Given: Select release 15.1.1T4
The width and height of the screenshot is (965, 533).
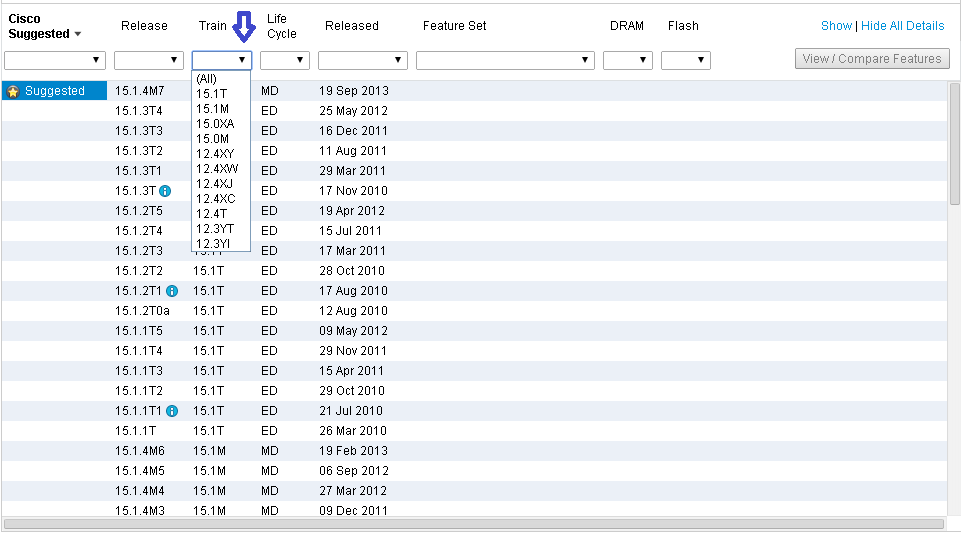Looking at the screenshot, I should click(138, 351).
